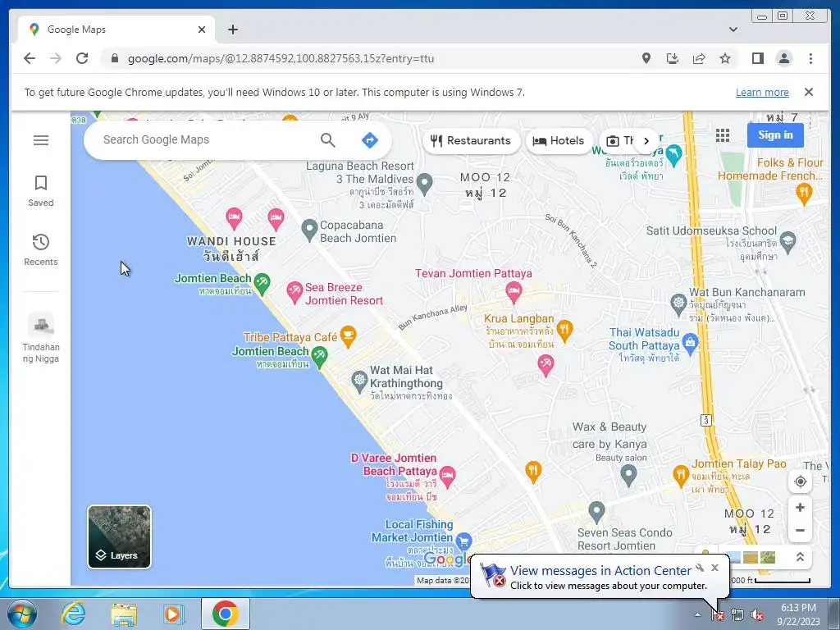Click the location permission icon in the address bar
This screenshot has width=840, height=630.
tap(646, 58)
